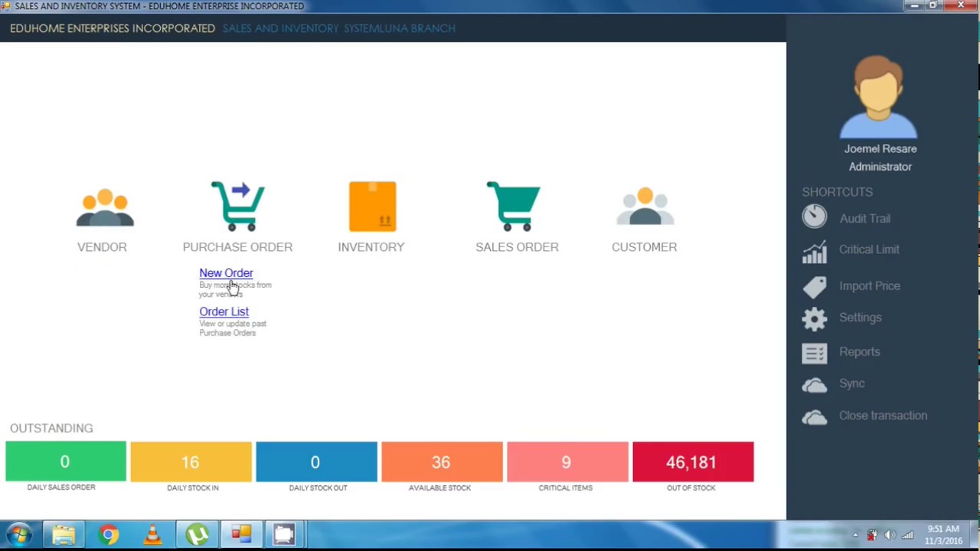
Task: Select the PURCHASE ORDER label
Action: 237,246
